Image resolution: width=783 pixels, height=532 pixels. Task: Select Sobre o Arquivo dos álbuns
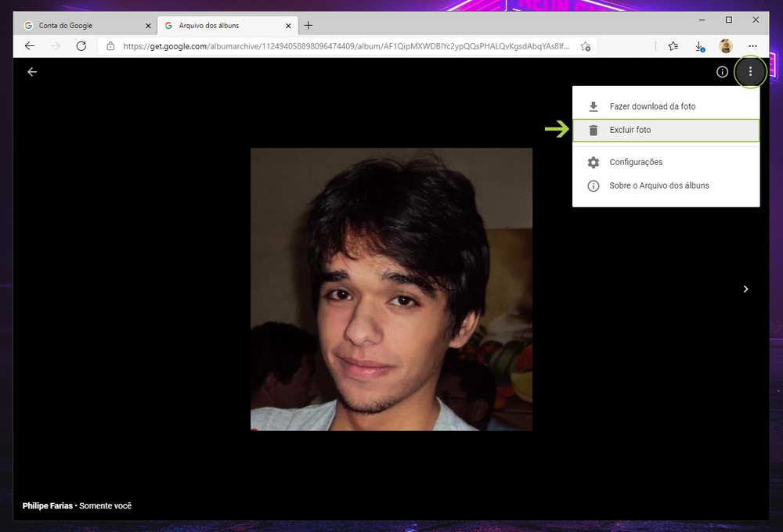tap(659, 186)
